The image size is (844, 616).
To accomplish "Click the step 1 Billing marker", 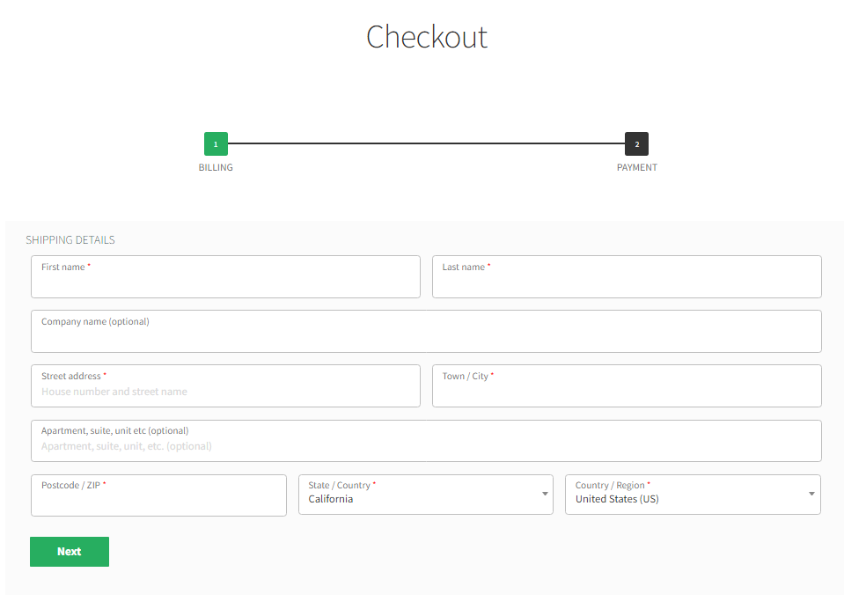I will coord(216,143).
